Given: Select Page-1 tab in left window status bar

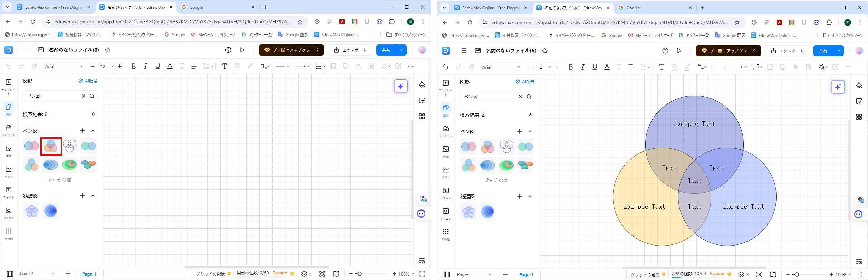Looking at the screenshot, I should tap(89, 274).
